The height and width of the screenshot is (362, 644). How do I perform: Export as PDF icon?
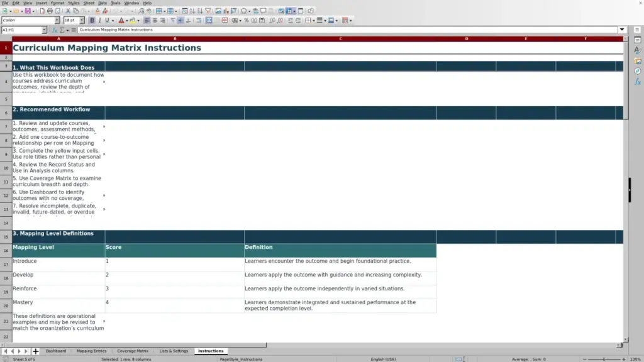pos(42,11)
